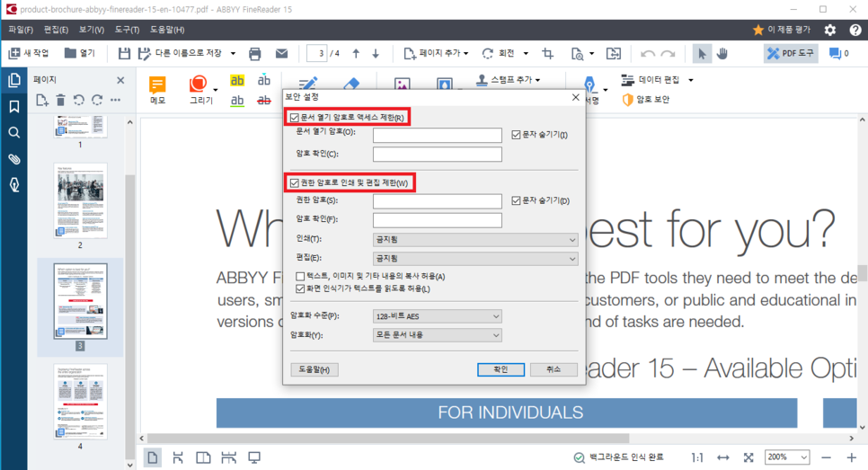Viewport: 868px width, 470px height.
Task: Open more options (…) in Pages panel
Action: coord(115,100)
